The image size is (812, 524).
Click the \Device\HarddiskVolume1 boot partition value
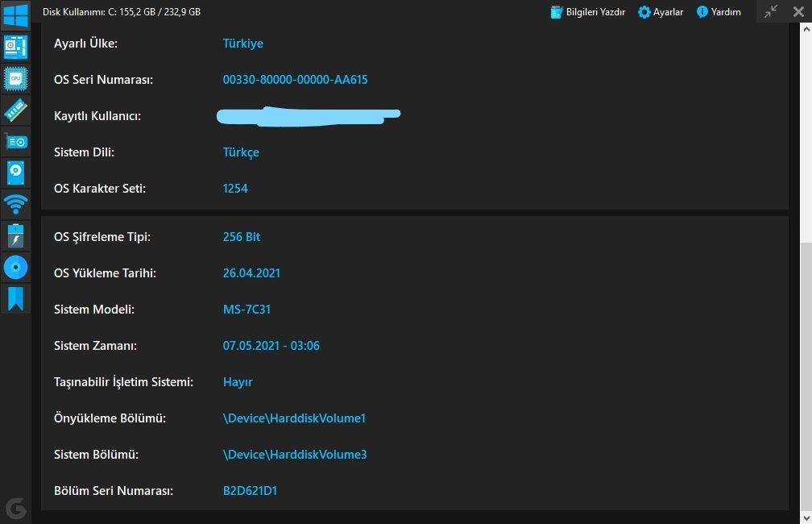pos(294,418)
